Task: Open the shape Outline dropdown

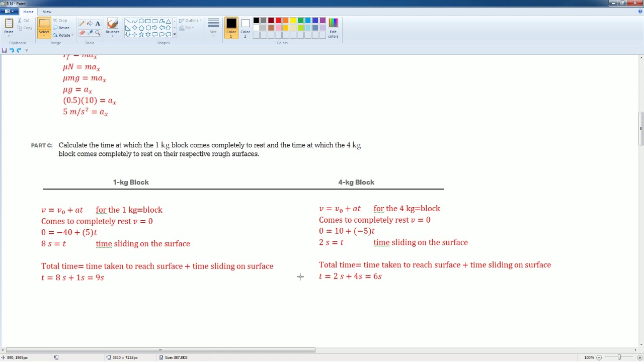Action: point(191,21)
